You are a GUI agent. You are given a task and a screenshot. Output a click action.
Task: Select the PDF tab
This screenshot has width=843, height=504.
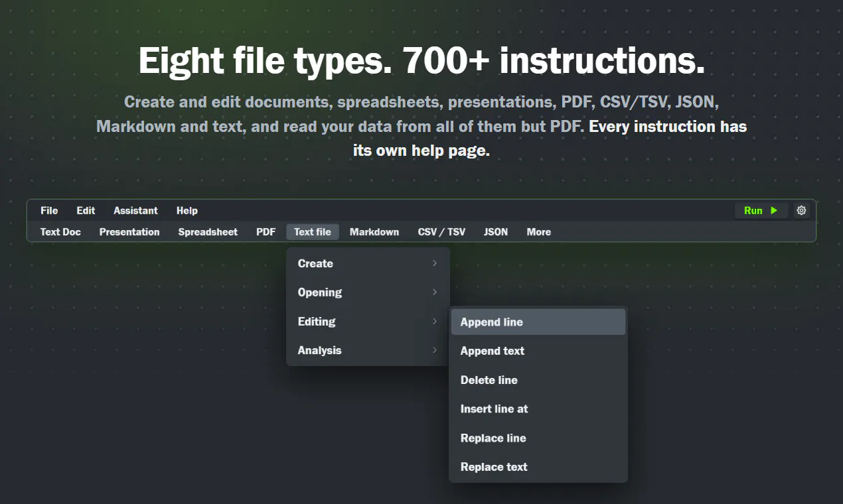click(x=266, y=232)
